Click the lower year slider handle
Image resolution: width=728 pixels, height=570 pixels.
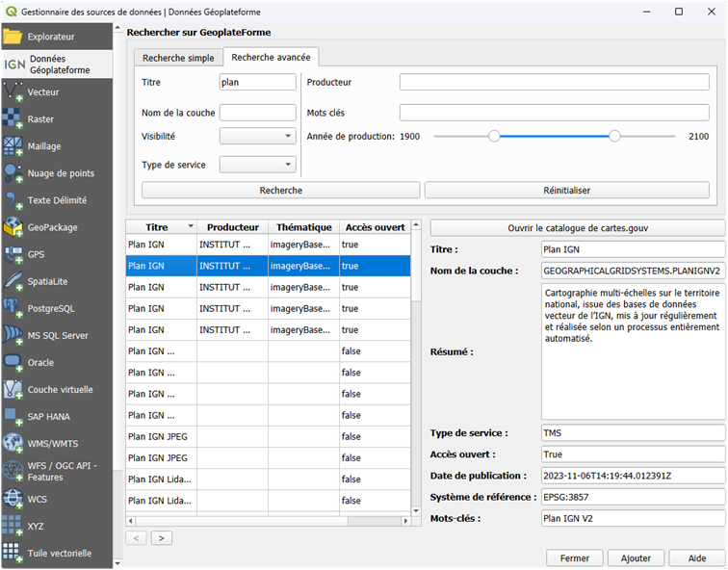pos(494,136)
